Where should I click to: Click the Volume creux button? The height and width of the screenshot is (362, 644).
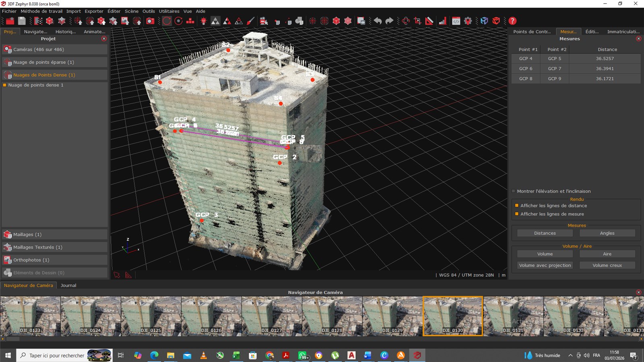pos(607,265)
